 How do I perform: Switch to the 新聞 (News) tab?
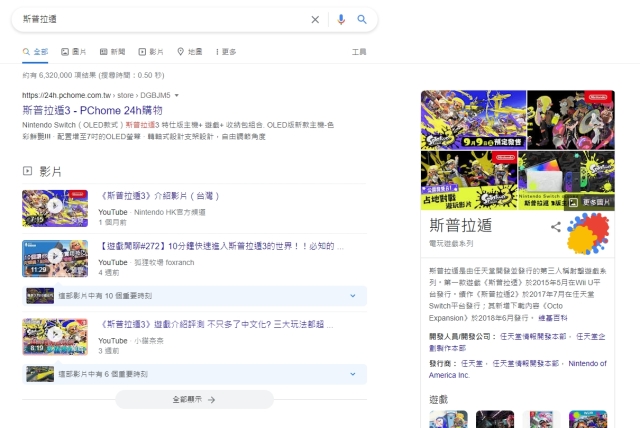112,51
